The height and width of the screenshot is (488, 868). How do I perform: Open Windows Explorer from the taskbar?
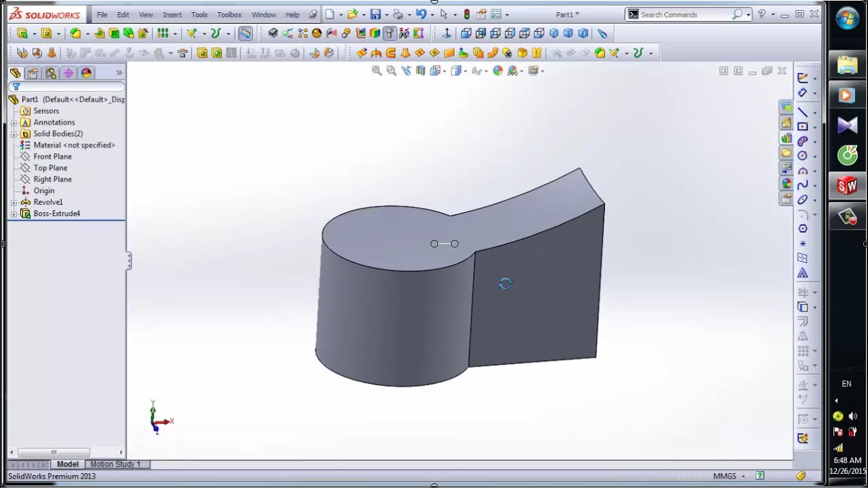[x=847, y=65]
